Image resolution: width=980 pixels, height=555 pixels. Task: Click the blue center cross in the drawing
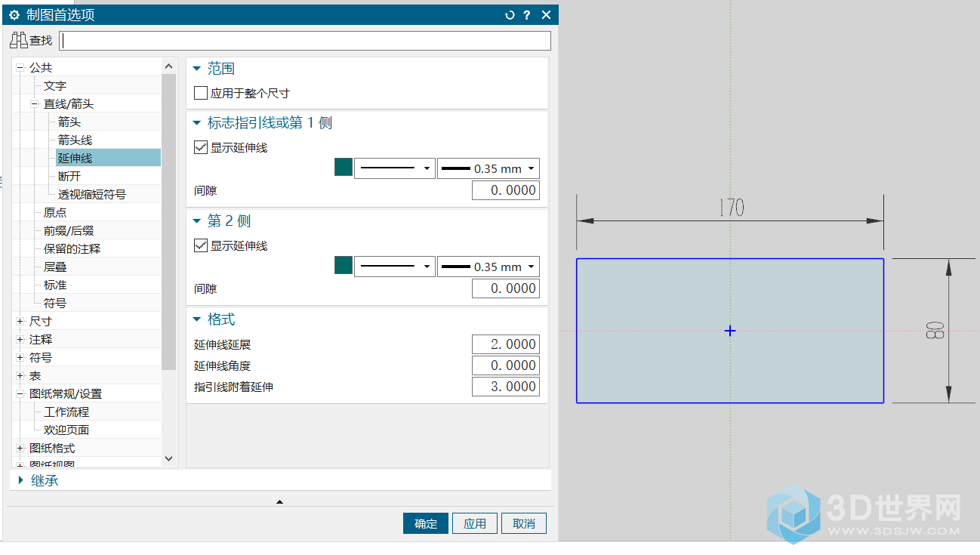[x=730, y=331]
